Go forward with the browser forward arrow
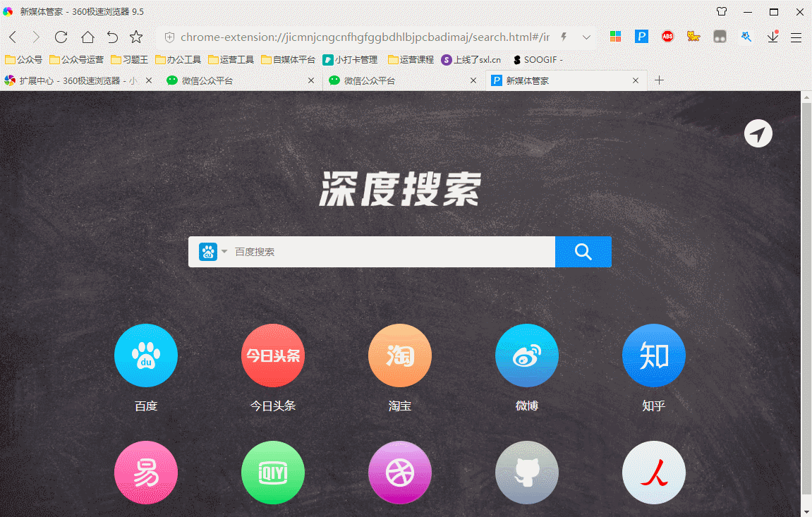This screenshot has width=812, height=517. (36, 37)
